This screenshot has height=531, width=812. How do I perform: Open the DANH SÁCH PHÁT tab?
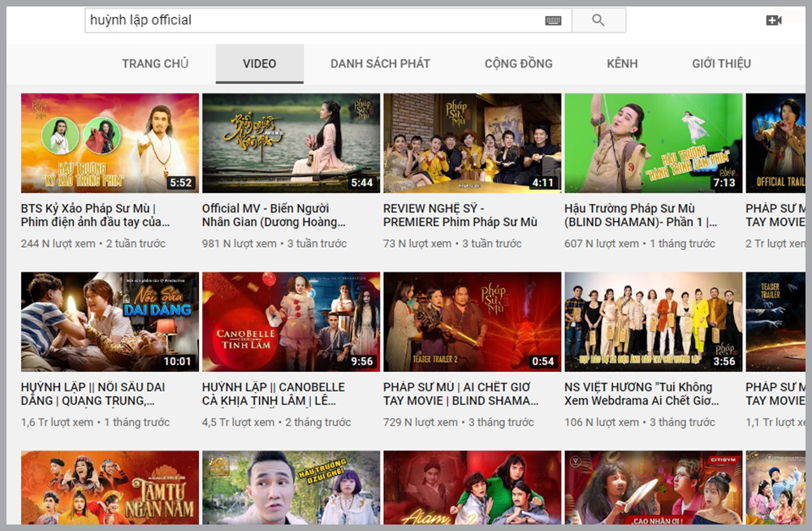coord(380,63)
